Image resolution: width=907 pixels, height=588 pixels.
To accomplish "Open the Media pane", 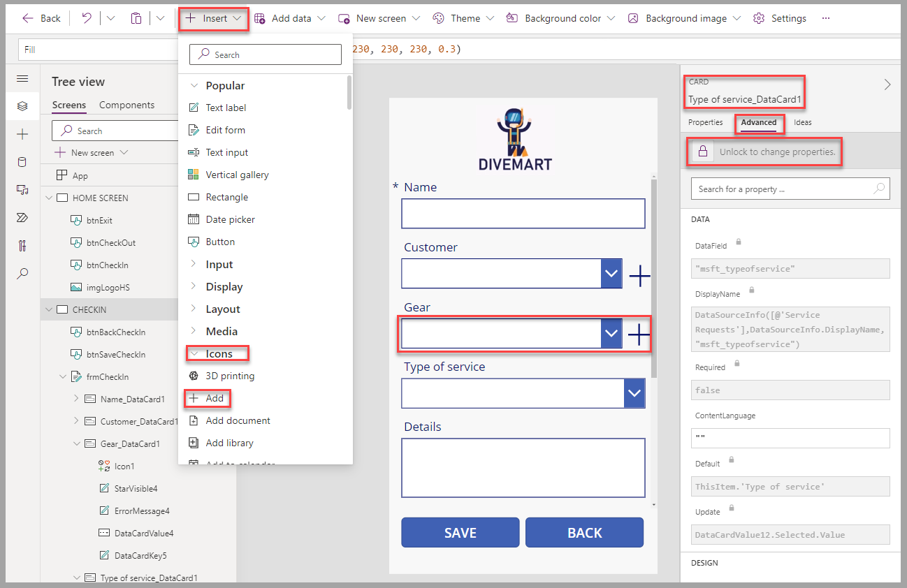I will coord(22,189).
